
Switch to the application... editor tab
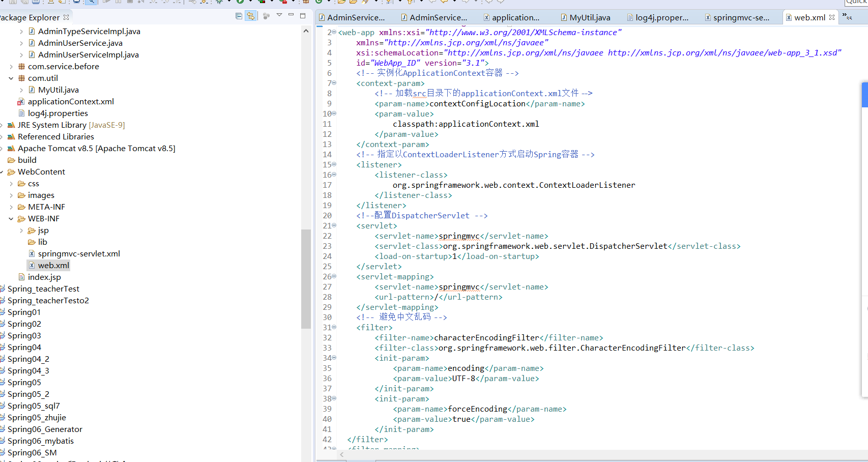coord(512,17)
